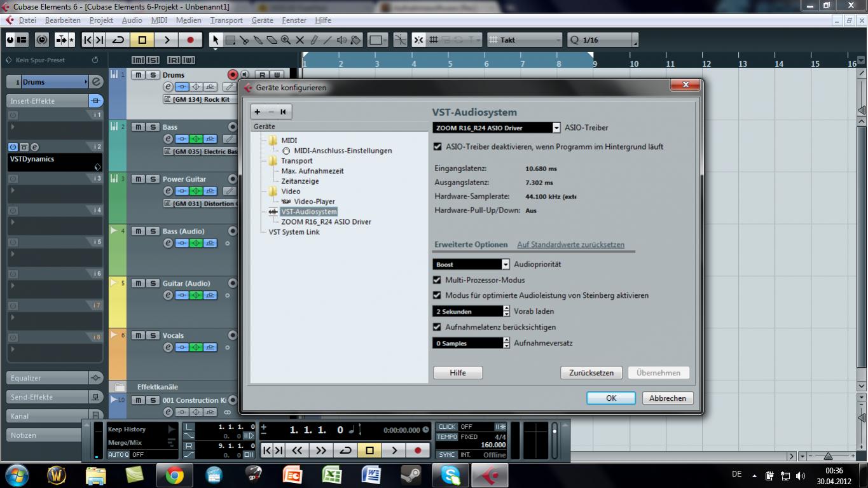Viewport: 868px width, 488px height.
Task: Click Rewind button in transport panel
Action: 296,450
